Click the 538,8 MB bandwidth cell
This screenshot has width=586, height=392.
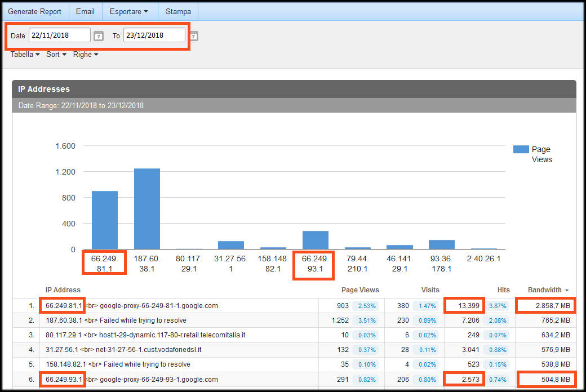point(556,364)
